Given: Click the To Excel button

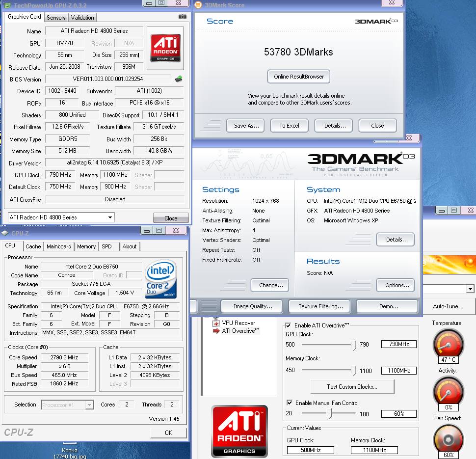Looking at the screenshot, I should [x=290, y=126].
